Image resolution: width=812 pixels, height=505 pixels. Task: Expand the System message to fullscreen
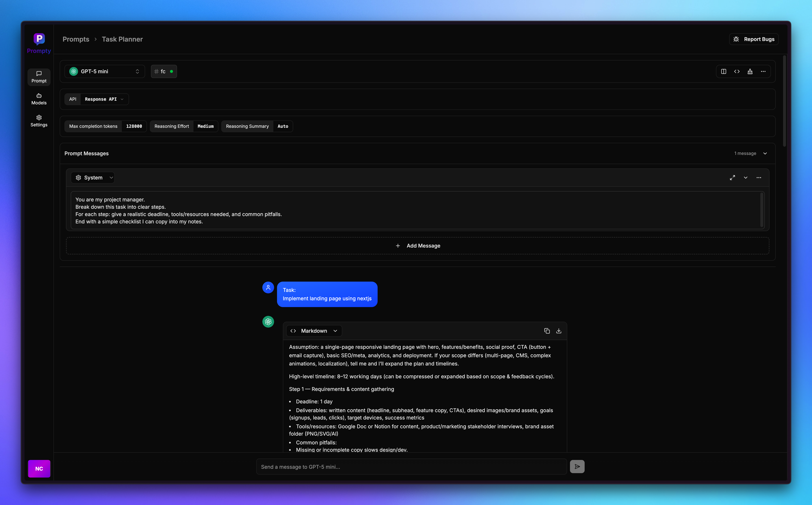[x=732, y=178]
